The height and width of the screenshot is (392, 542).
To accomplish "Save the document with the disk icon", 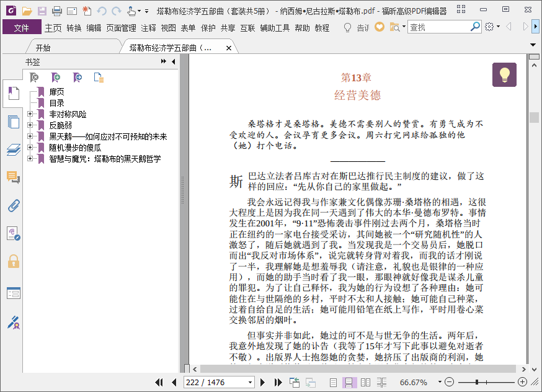I will (x=42, y=11).
